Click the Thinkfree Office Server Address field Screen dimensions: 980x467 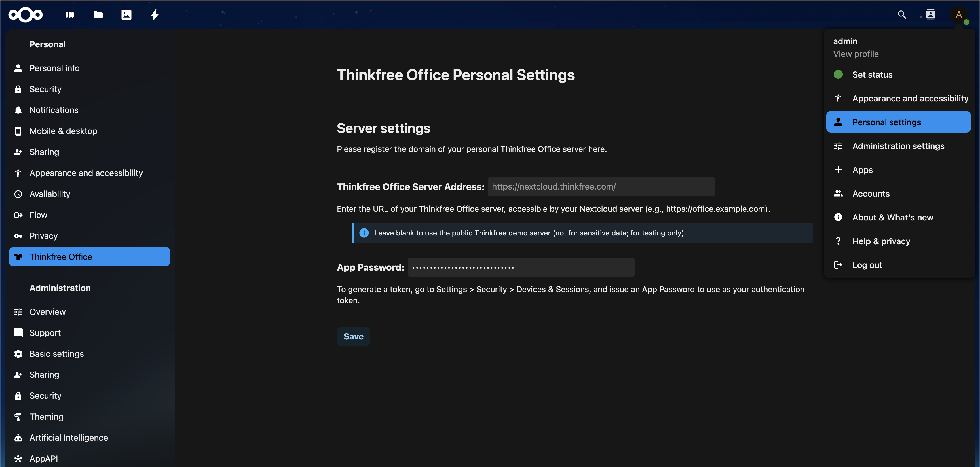point(601,187)
